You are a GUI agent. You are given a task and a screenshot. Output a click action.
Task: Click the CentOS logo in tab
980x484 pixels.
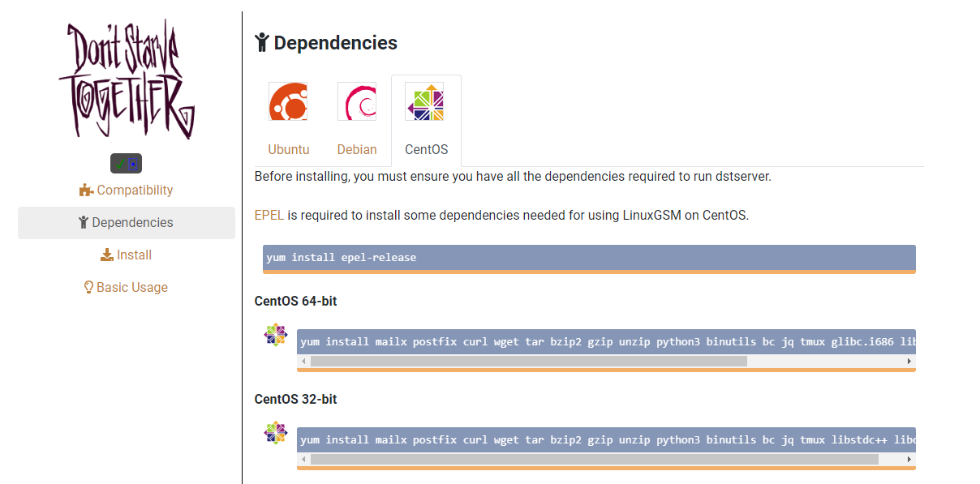(424, 101)
